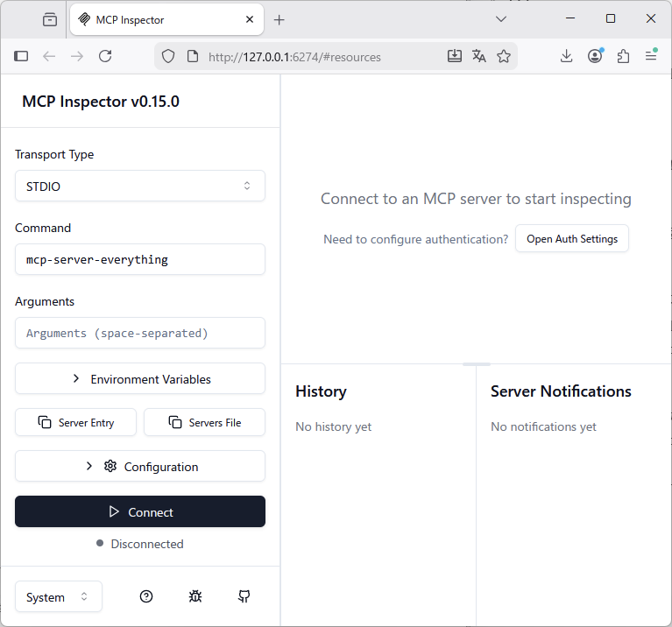
Task: Click the Server Notifications heading
Action: pyautogui.click(x=561, y=391)
